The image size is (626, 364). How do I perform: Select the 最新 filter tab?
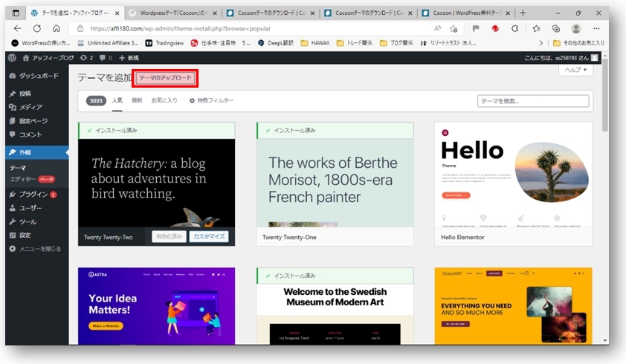coord(137,100)
